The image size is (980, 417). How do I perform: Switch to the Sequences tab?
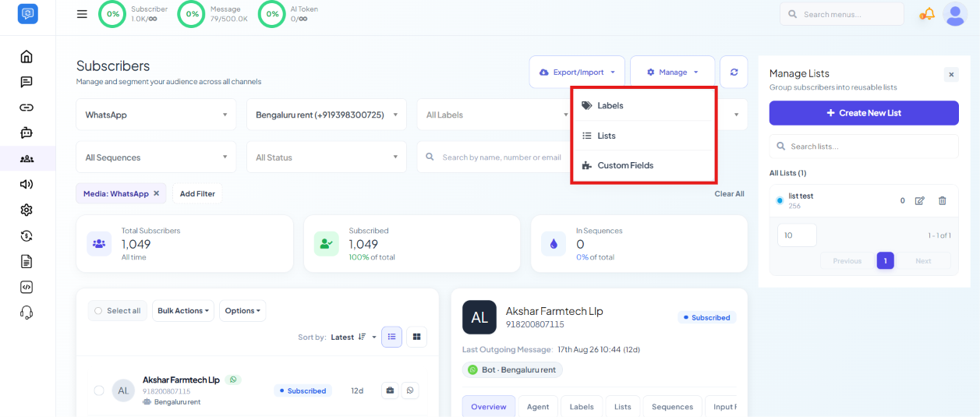[x=672, y=406]
